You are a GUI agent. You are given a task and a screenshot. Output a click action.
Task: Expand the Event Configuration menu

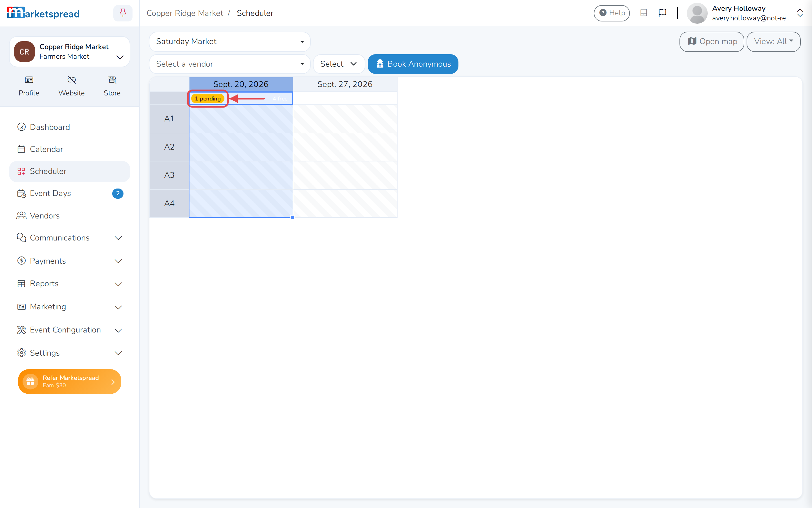69,330
